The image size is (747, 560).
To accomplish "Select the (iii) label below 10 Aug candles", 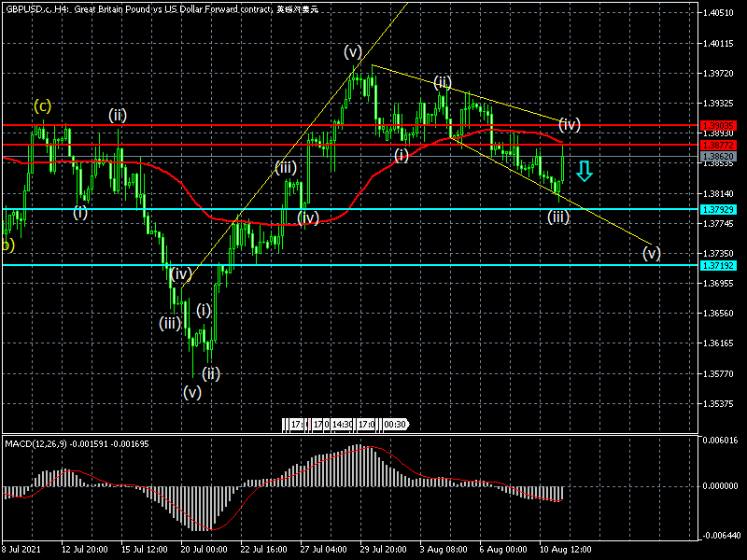I will pyautogui.click(x=558, y=217).
